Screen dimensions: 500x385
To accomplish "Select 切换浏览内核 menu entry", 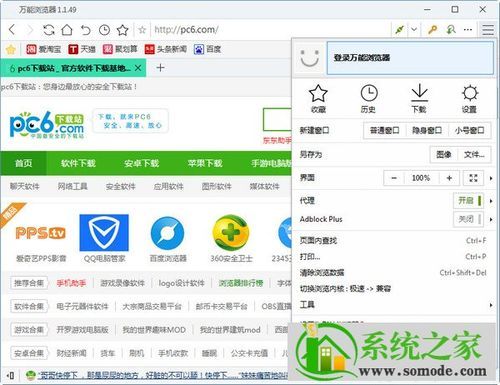I will click(x=393, y=289).
